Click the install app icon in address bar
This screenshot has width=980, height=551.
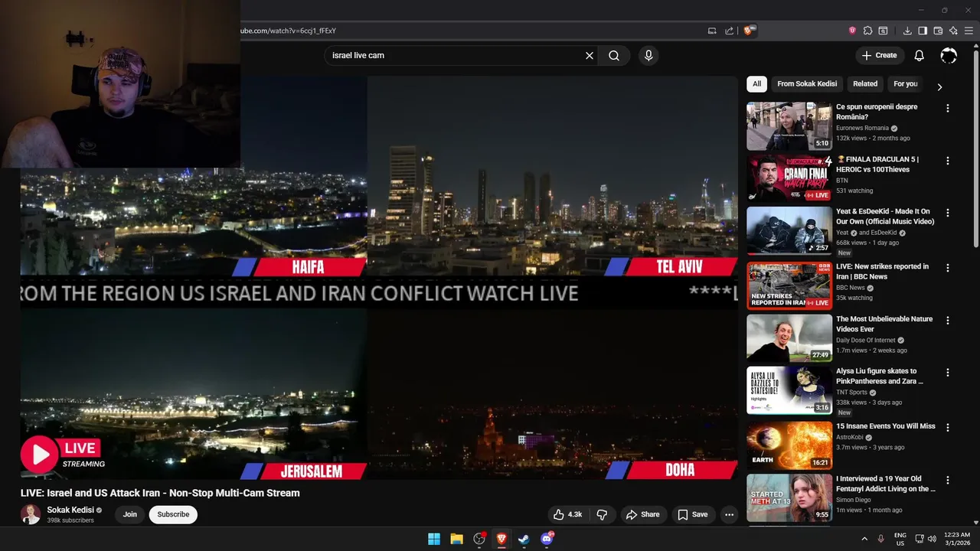[x=712, y=31]
